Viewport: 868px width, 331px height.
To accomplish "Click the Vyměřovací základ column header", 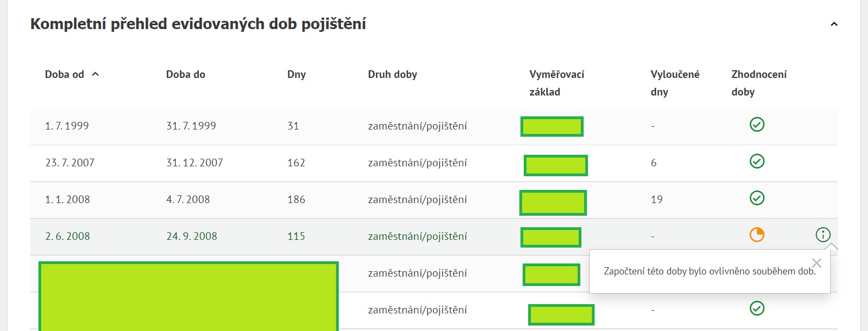I will [x=556, y=83].
